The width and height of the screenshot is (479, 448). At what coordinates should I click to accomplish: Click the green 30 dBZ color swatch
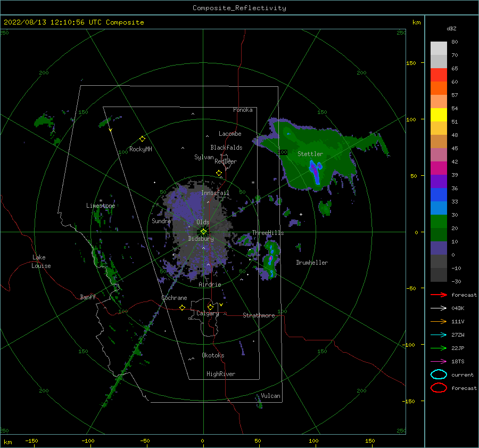click(439, 222)
